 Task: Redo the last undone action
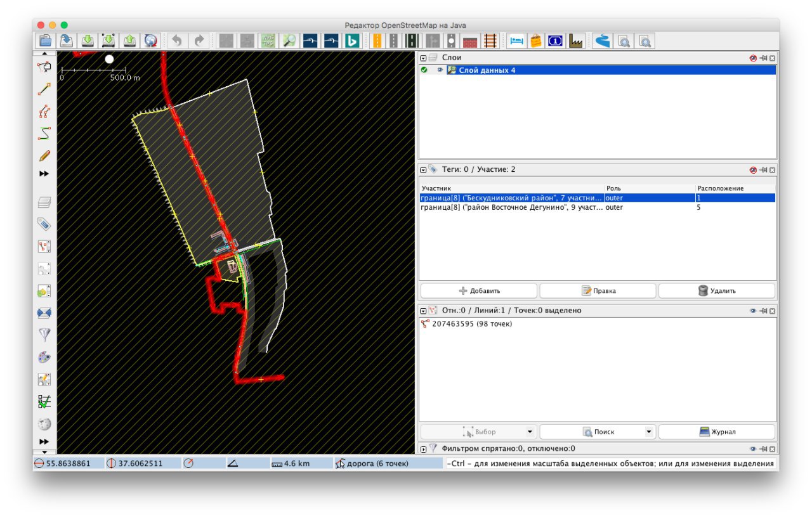click(x=199, y=41)
